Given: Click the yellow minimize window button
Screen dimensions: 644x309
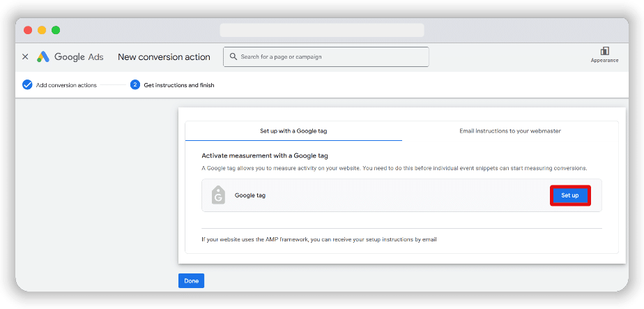Looking at the screenshot, I should point(42,30).
